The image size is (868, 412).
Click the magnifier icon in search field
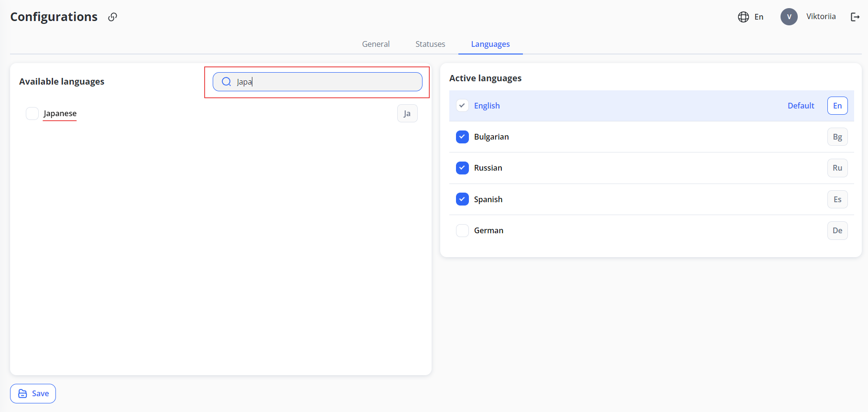coord(227,82)
